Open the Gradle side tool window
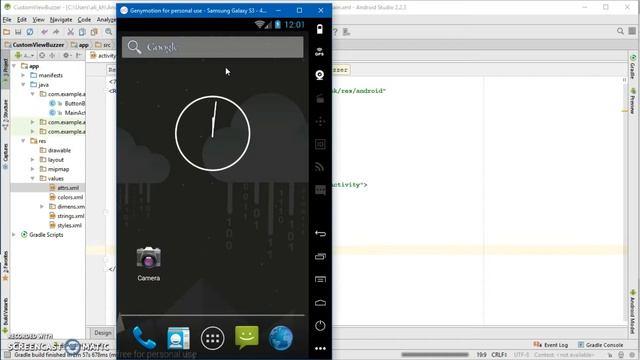The width and height of the screenshot is (640, 360). click(x=633, y=66)
